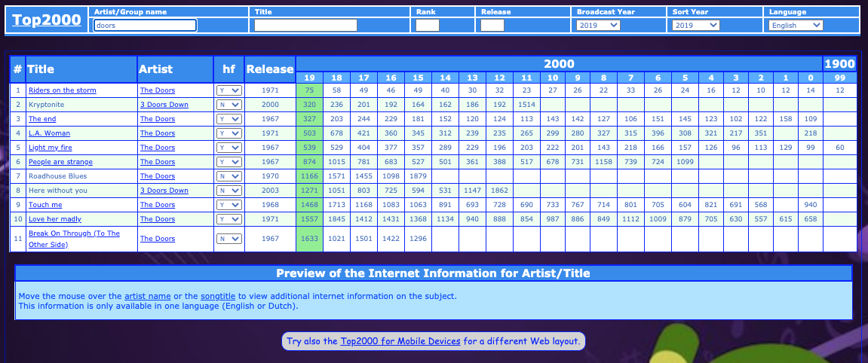Open the Top2000 home link
Screen dimensions: 868x363
tap(47, 20)
